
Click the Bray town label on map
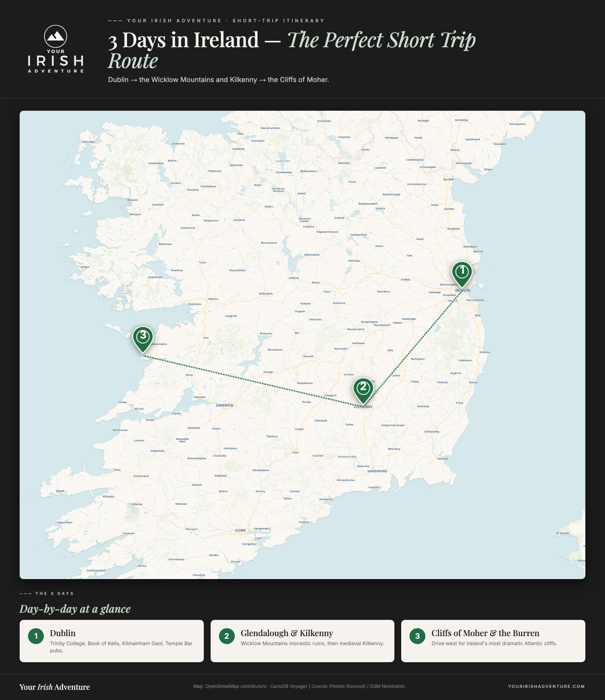click(x=478, y=315)
